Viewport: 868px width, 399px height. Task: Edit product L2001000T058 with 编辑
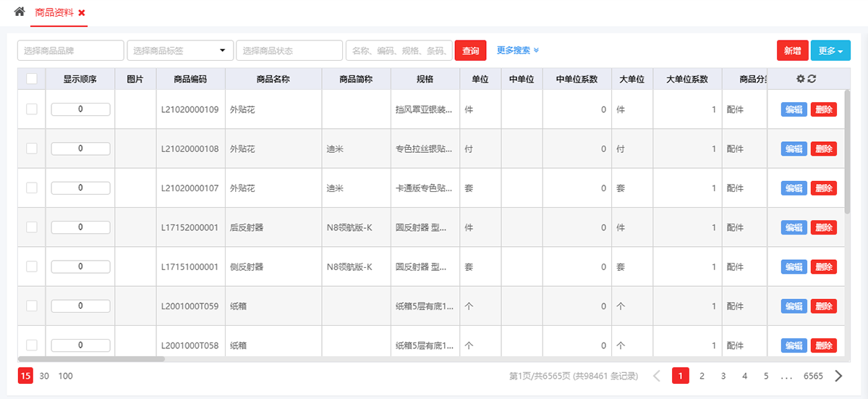click(x=794, y=345)
